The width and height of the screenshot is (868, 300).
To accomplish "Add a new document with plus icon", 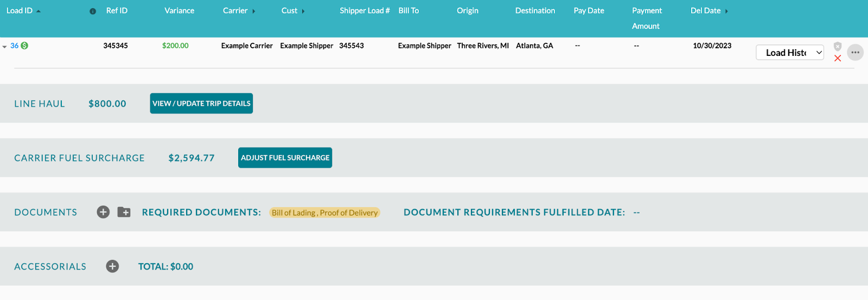I will [103, 212].
